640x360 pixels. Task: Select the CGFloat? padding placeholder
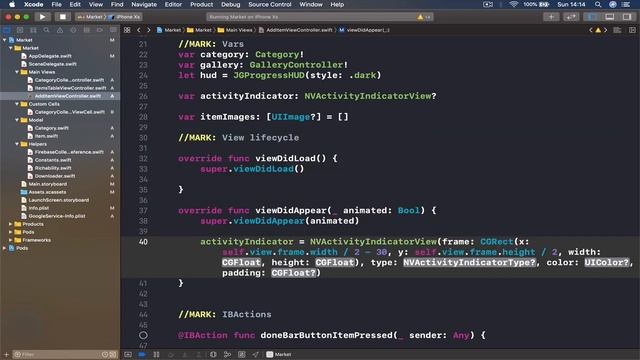coord(294,273)
